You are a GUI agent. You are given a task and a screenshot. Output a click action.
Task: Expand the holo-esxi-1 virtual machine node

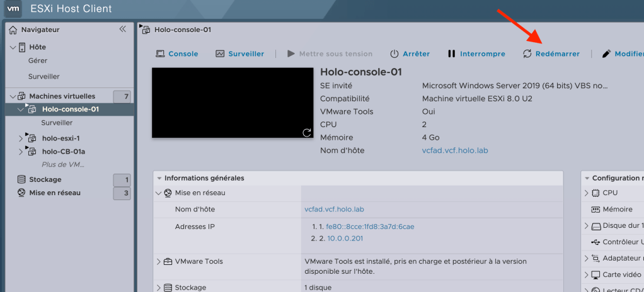point(20,138)
